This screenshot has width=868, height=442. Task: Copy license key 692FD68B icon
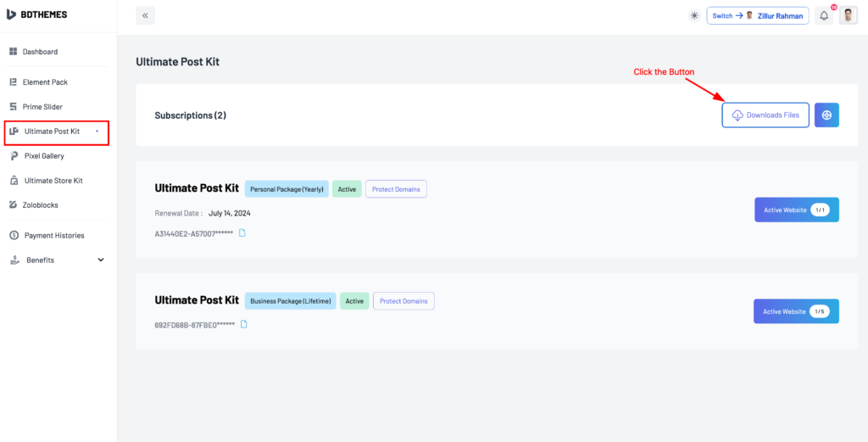[243, 324]
